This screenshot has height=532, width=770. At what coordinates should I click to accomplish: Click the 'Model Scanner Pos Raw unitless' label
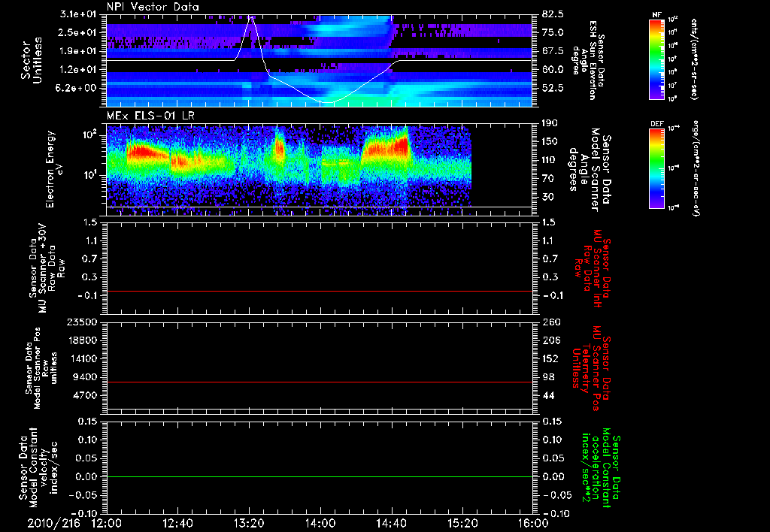pyautogui.click(x=41, y=368)
